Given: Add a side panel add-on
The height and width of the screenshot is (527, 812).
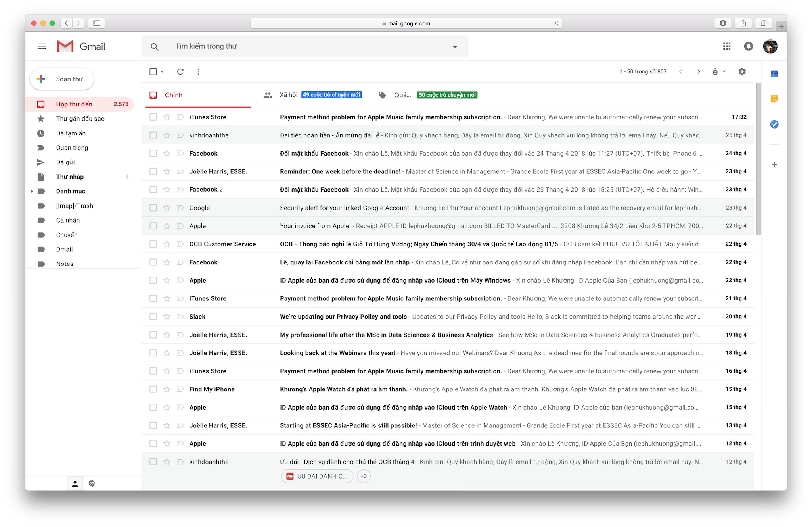Looking at the screenshot, I should pyautogui.click(x=774, y=164).
